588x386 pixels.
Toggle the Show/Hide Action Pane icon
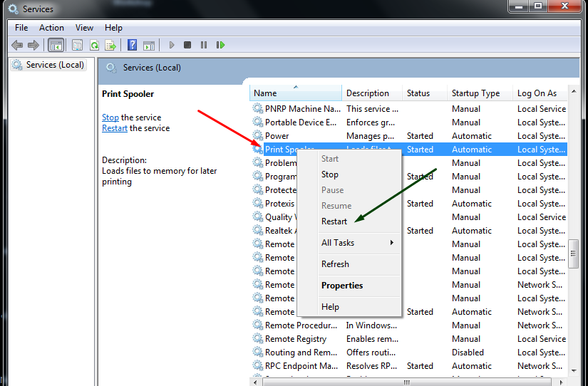(x=149, y=46)
